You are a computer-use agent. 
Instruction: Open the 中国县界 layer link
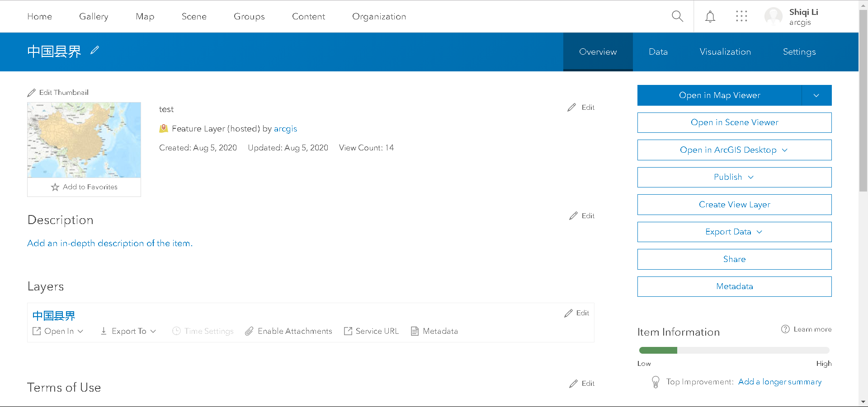tap(54, 316)
